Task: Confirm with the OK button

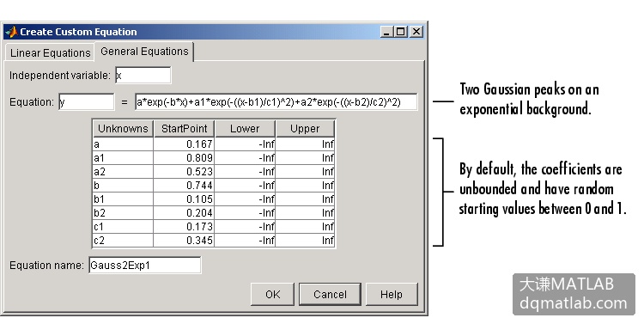Action: [273, 295]
